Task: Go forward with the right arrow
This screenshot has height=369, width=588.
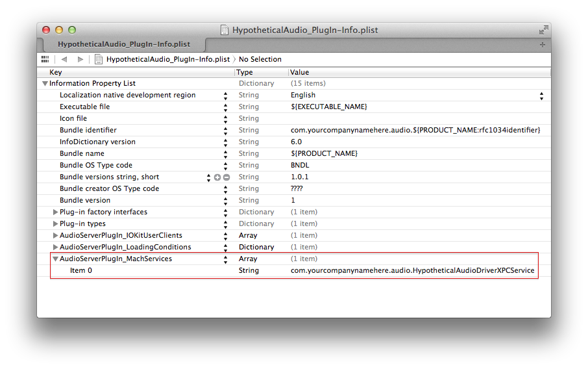Action: (80, 59)
